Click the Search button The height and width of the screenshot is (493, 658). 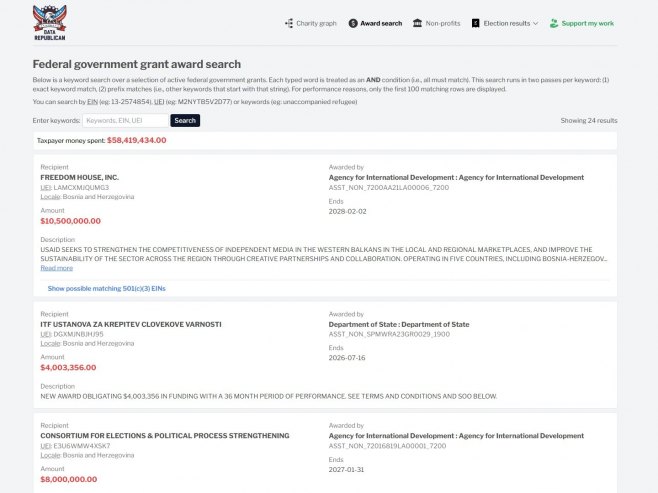click(x=185, y=120)
